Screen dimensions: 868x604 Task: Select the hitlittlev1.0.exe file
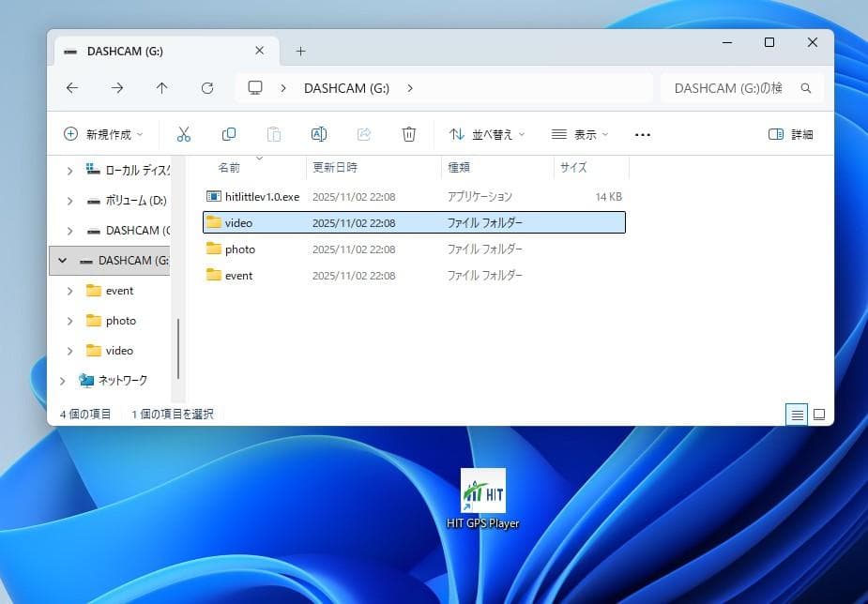pos(262,197)
